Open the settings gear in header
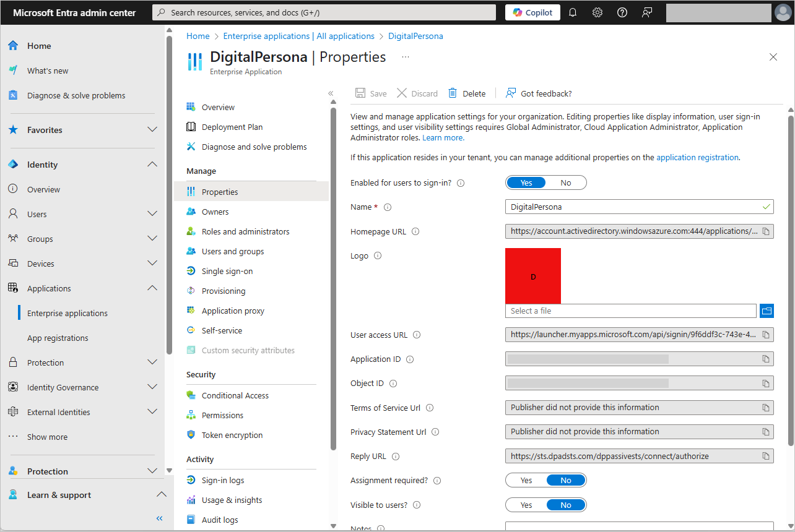Viewport: 795px width, 532px height. 597,12
